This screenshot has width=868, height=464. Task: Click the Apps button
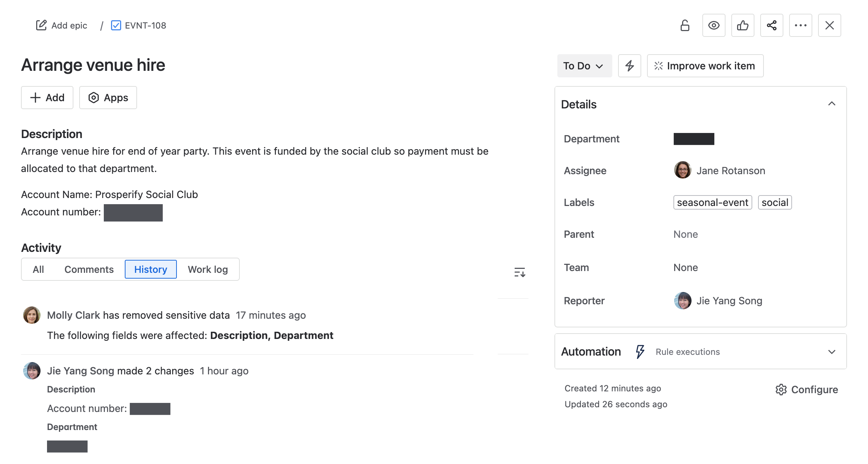point(108,98)
